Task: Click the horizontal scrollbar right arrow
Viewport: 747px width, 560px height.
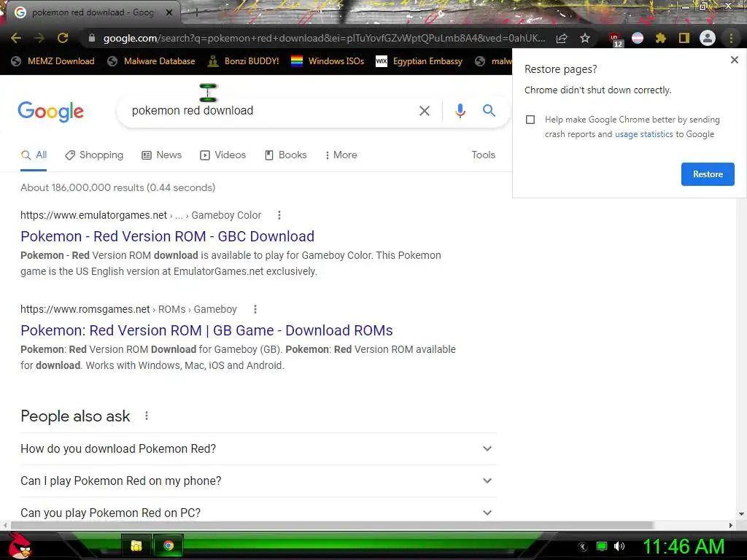Action: (731, 525)
